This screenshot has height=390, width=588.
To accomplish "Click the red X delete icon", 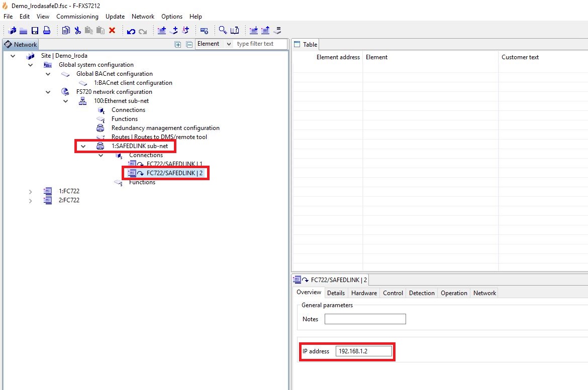I will (x=112, y=31).
